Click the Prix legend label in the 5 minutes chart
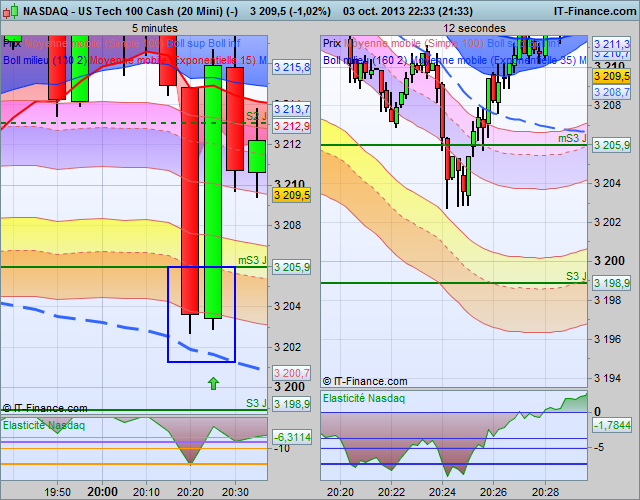This screenshot has width=640, height=500. (12, 43)
